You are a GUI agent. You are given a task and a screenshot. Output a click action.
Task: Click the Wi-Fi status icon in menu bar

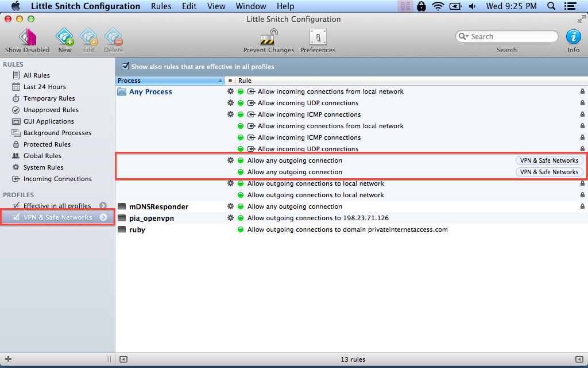(x=438, y=6)
